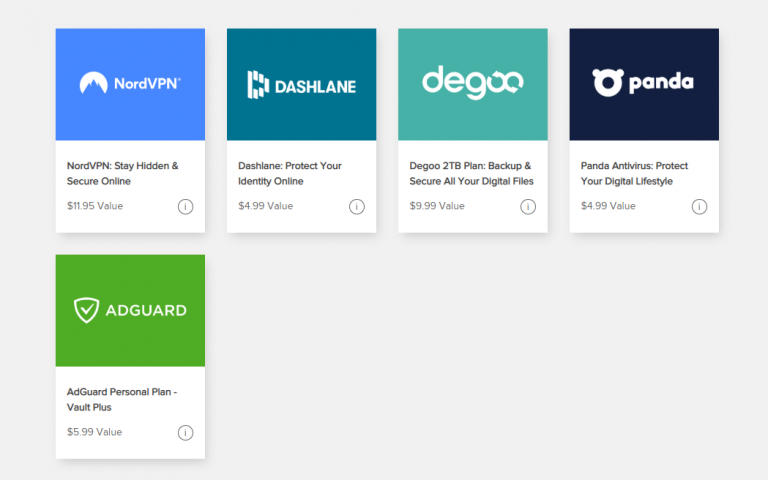The image size is (768, 480).
Task: Click the NordVPN logo banner
Action: pos(130,84)
